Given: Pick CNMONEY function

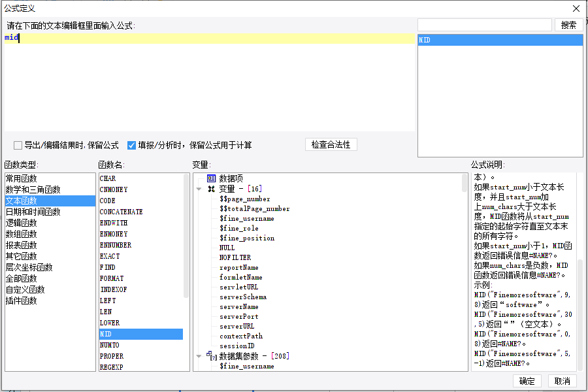Looking at the screenshot, I should 141,190.
